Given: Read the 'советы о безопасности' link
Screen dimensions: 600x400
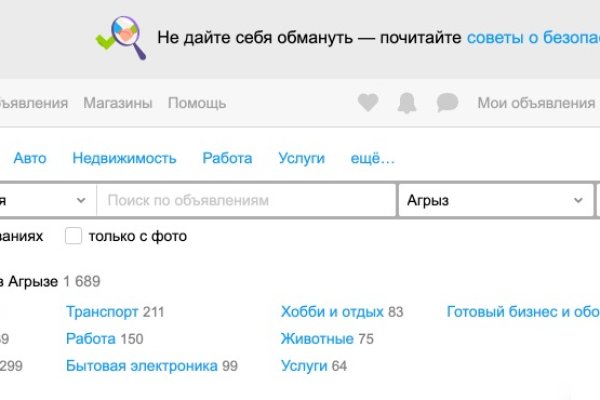Looking at the screenshot, I should click(532, 38).
